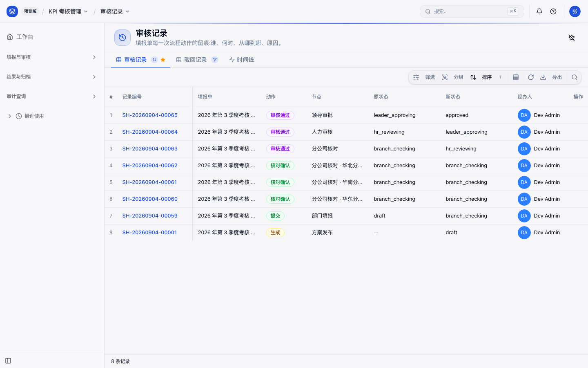Open record SH-20260904-00059
Image resolution: width=588 pixels, height=368 pixels.
pyautogui.click(x=150, y=216)
